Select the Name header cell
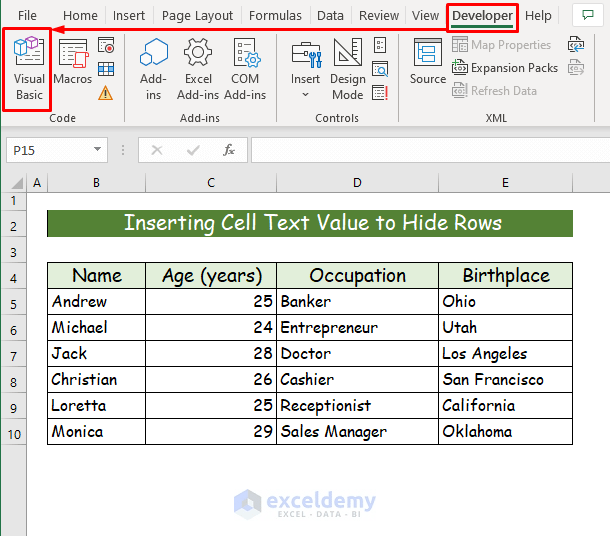 click(x=96, y=275)
